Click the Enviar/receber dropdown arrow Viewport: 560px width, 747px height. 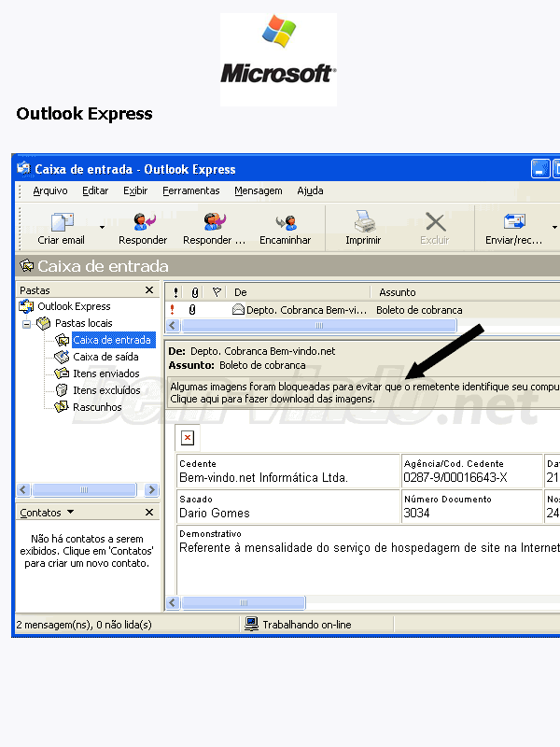point(554,227)
